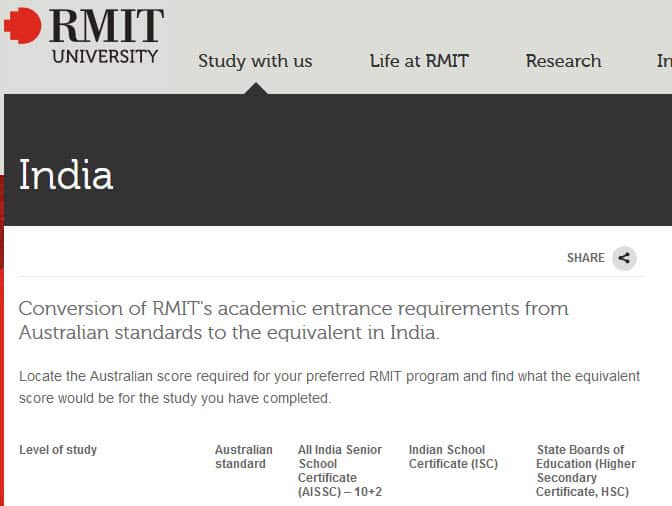The image size is (672, 506).
Task: Click the SHARE label
Action: click(x=585, y=257)
